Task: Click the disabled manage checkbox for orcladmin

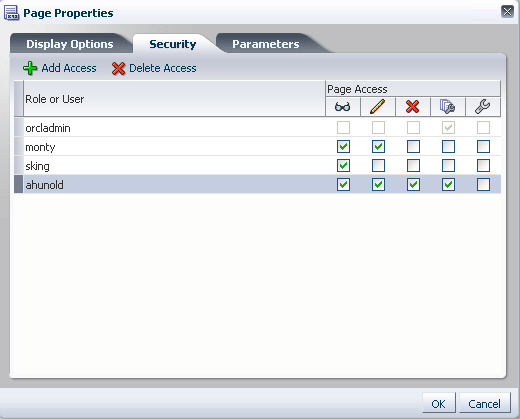Action: [448, 127]
